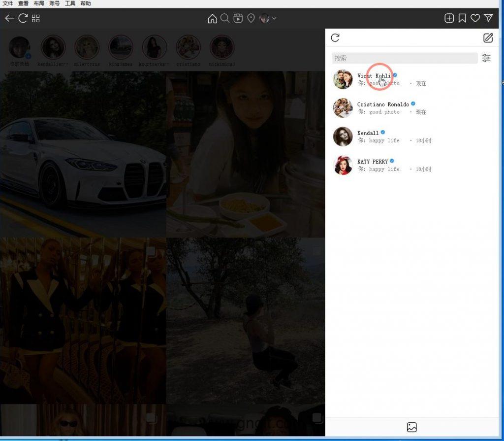Click the location pin icon

click(x=251, y=18)
